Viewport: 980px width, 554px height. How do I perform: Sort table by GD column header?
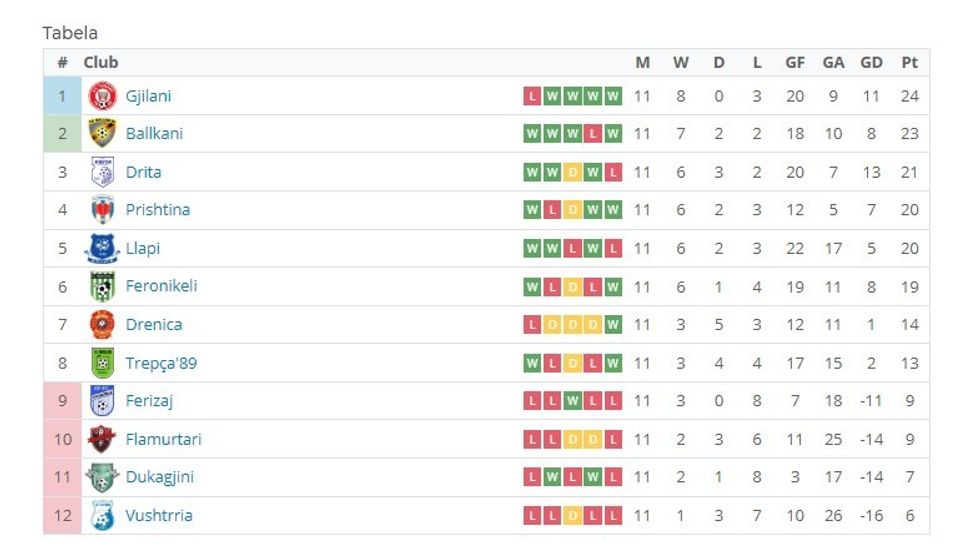tap(871, 62)
